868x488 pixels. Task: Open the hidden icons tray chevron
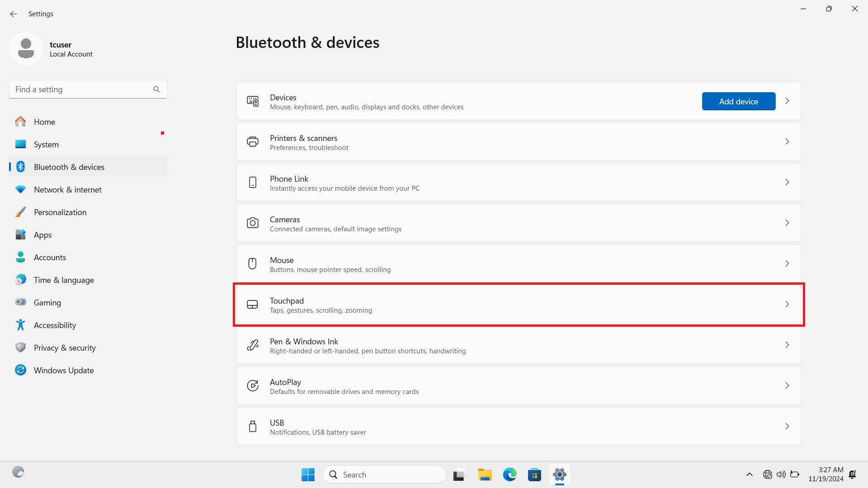tap(749, 474)
